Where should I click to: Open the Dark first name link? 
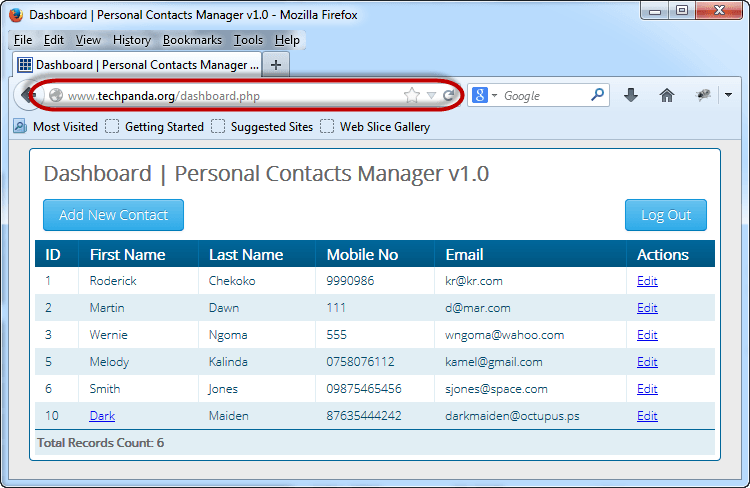pyautogui.click(x=102, y=416)
